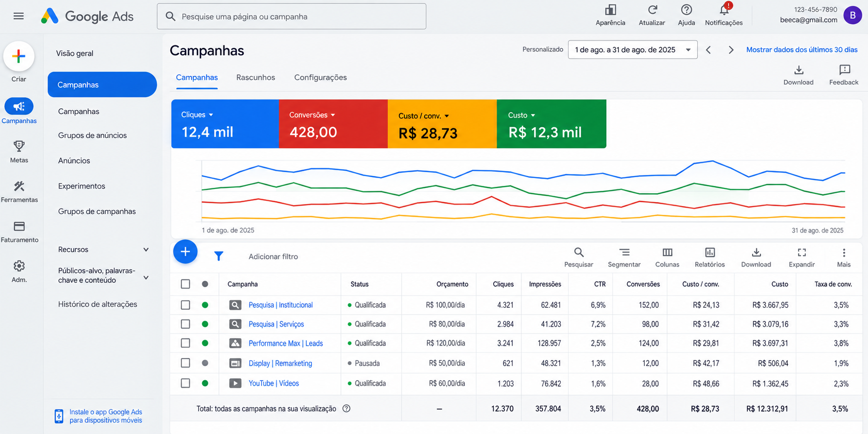Open Visão geral in the side menu
868x434 pixels.
(x=75, y=53)
